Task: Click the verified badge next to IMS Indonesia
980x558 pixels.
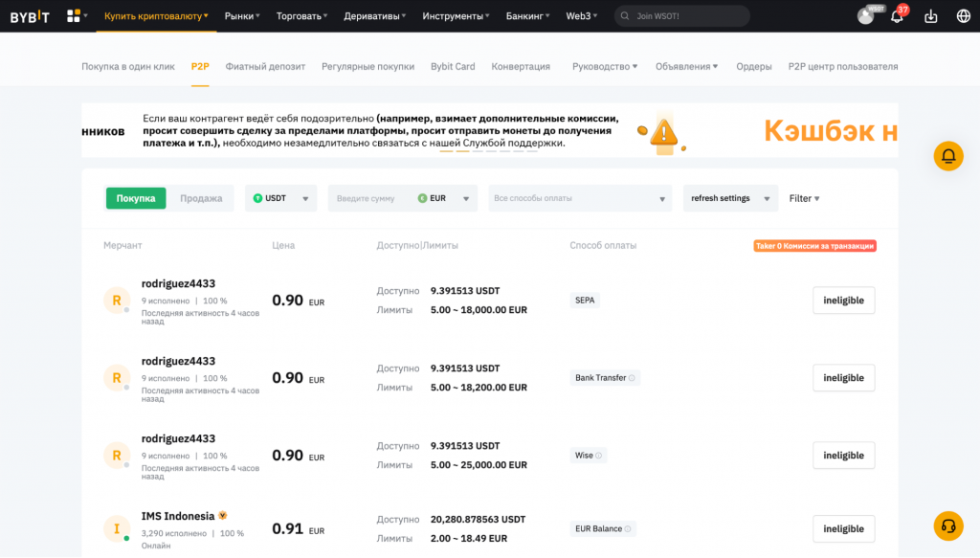Action: click(x=222, y=516)
